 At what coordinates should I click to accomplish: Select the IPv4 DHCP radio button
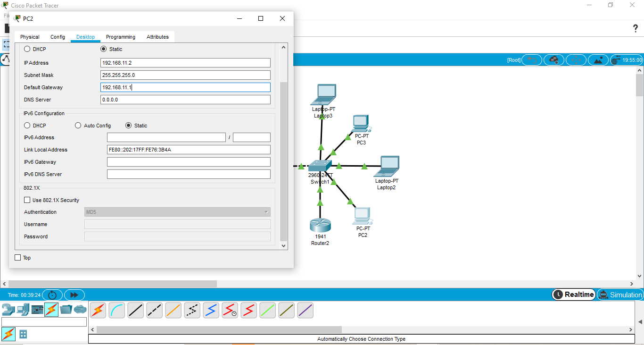pos(27,49)
